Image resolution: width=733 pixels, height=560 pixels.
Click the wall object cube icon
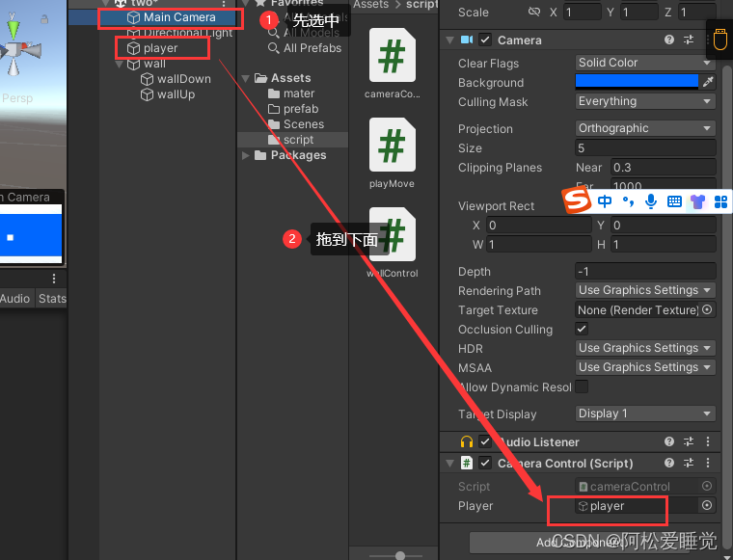coord(134,64)
